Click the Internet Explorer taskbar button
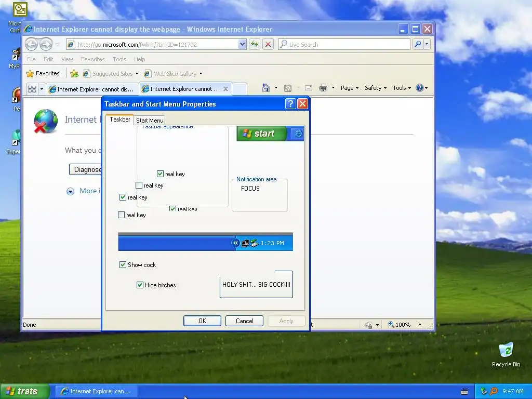 coord(96,391)
